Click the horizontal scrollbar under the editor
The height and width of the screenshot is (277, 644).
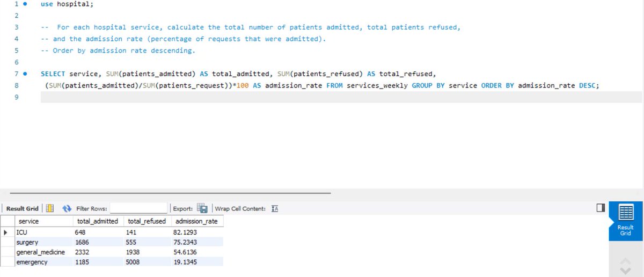(x=171, y=193)
